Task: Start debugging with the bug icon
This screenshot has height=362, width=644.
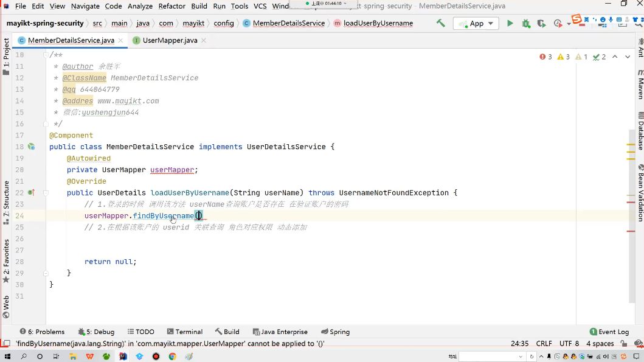Action: click(x=525, y=23)
